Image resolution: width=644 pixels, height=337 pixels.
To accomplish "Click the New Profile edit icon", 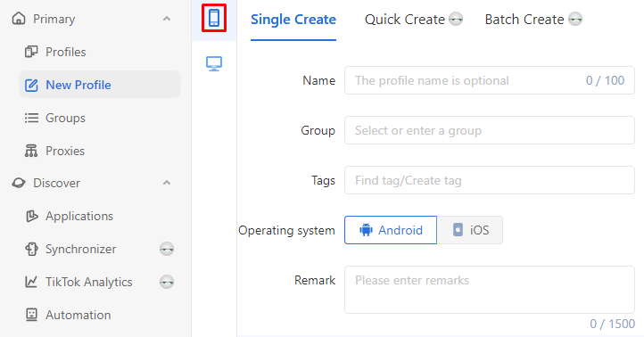I will click(x=31, y=85).
